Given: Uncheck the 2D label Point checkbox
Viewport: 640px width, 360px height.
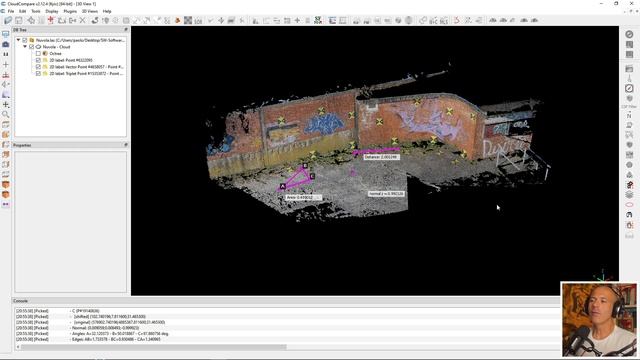Looking at the screenshot, I should click(x=38, y=60).
